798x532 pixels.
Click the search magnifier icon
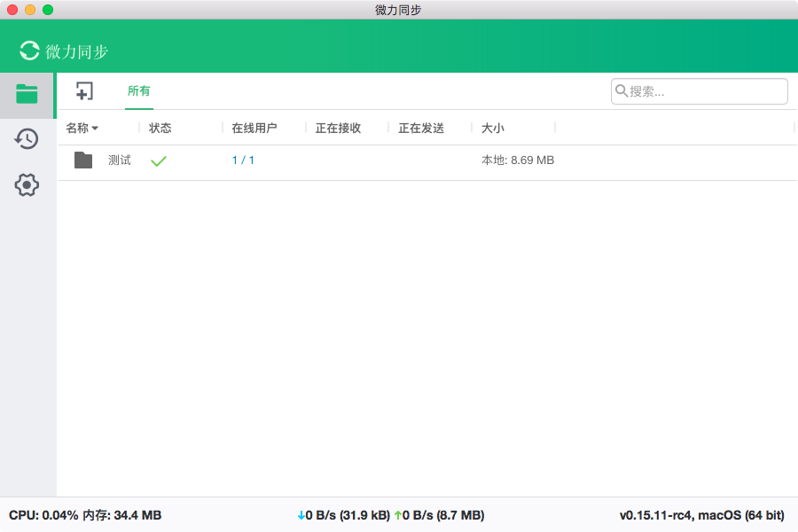click(622, 91)
